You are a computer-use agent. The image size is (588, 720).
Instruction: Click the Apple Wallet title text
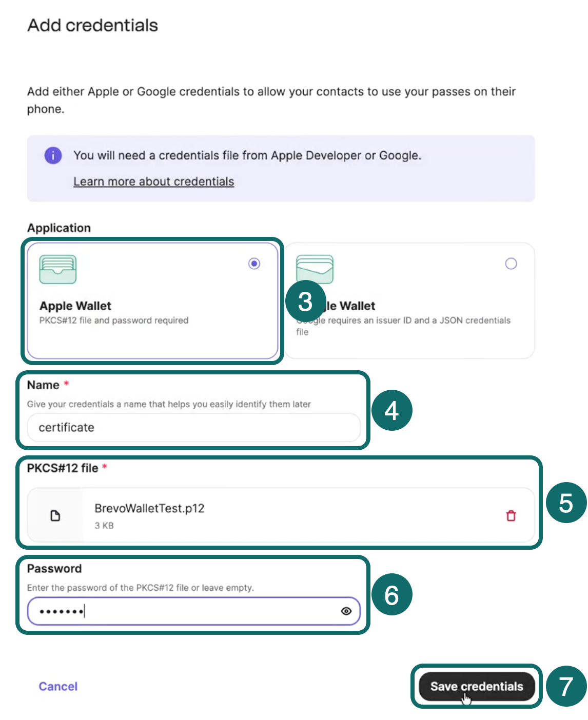coord(75,306)
